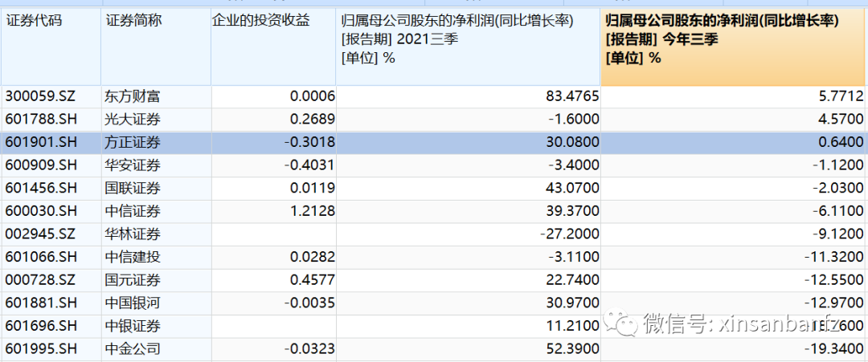Click the 华林证券 name cell

pyautogui.click(x=133, y=234)
